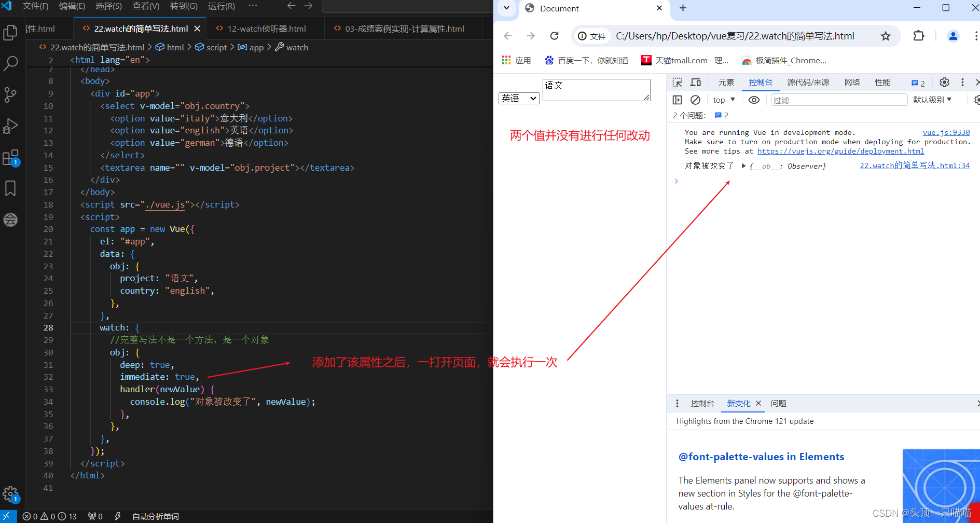Open the vuejs.org deployment guide link
Image resolution: width=980 pixels, height=523 pixels.
840,151
